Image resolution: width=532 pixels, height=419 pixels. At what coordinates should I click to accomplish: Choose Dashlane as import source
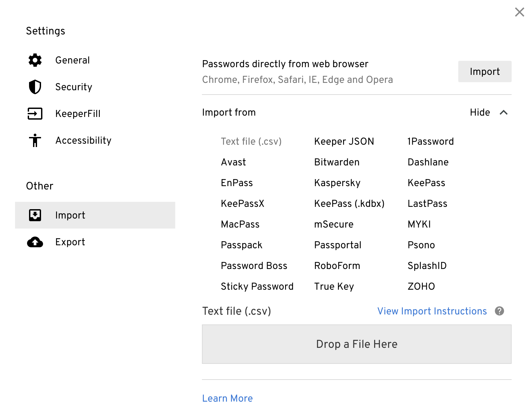[428, 162]
